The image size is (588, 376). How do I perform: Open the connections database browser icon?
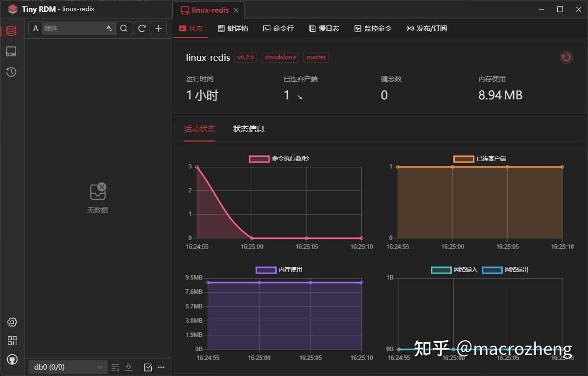tap(12, 30)
